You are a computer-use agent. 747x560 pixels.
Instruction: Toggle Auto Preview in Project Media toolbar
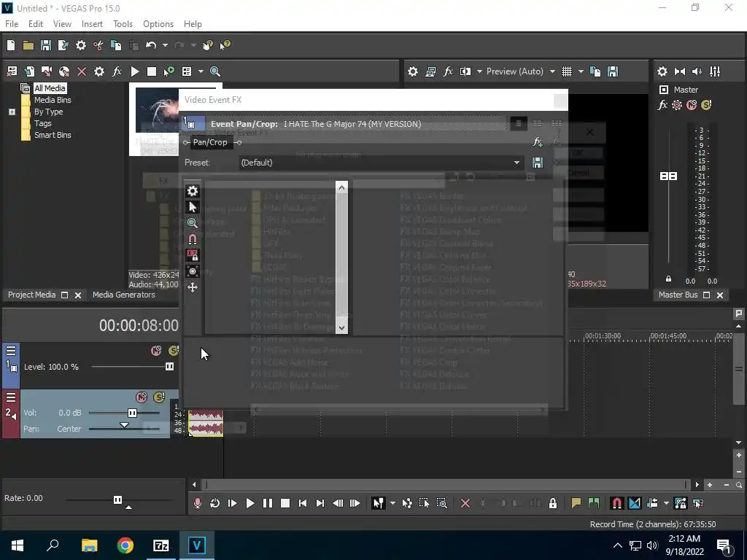point(169,71)
